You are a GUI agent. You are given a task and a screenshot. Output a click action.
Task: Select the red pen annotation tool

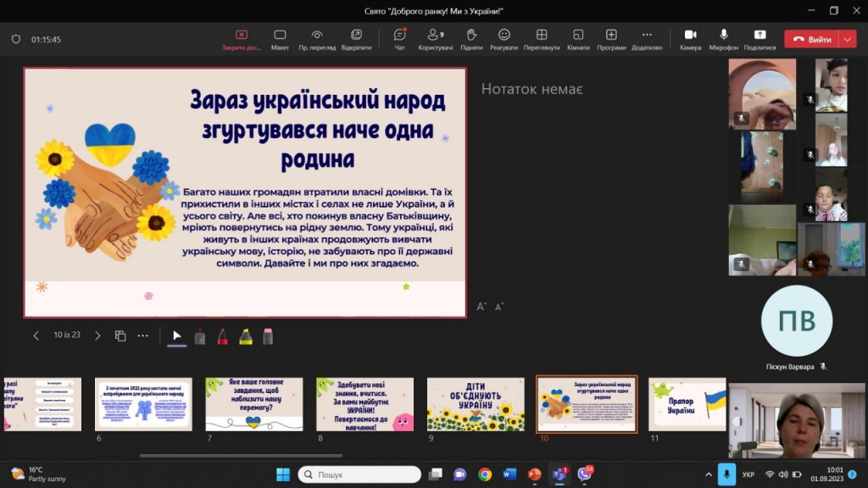(222, 336)
